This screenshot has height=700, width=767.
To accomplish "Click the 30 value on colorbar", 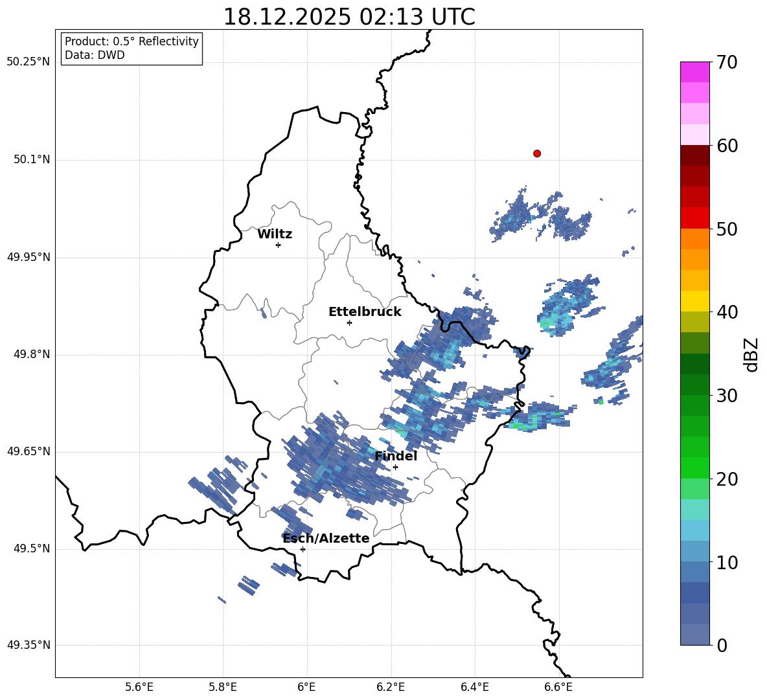I will [x=727, y=396].
